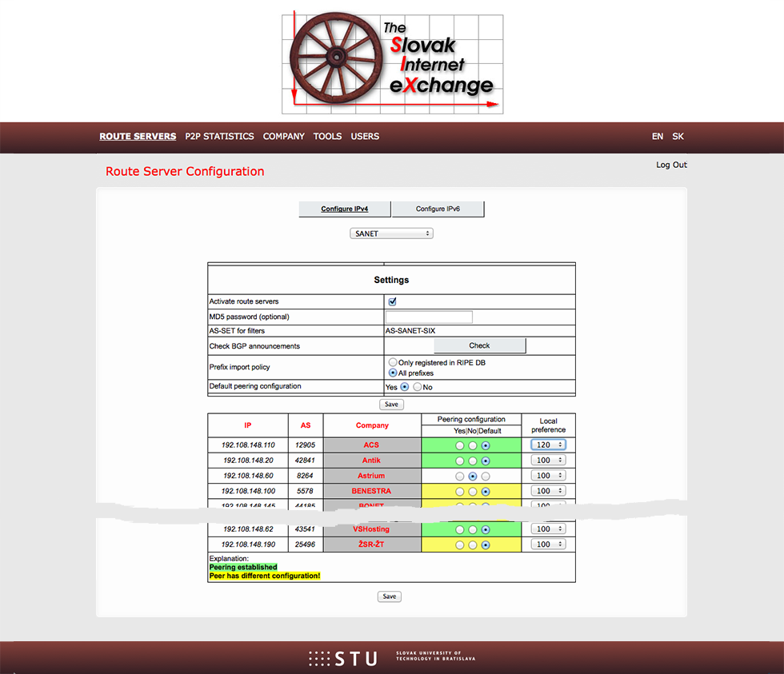The image size is (784, 674).
Task: Select the All prefixes radio option
Action: (x=393, y=373)
